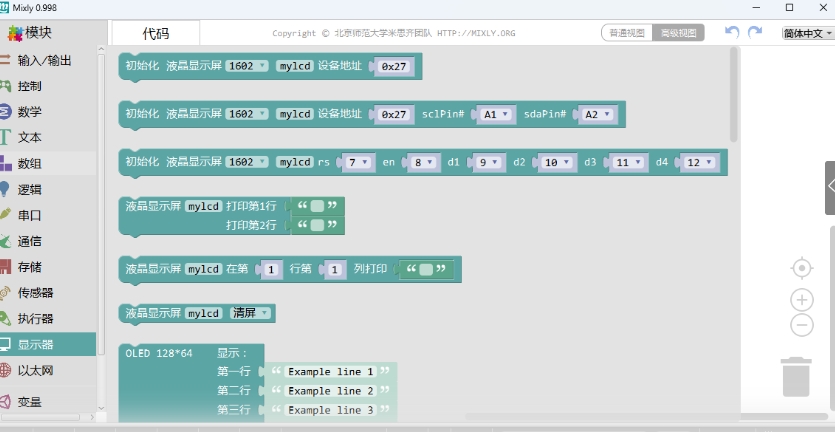835x432 pixels.
Task: Click the 列打印 text string field
Action: (425, 270)
